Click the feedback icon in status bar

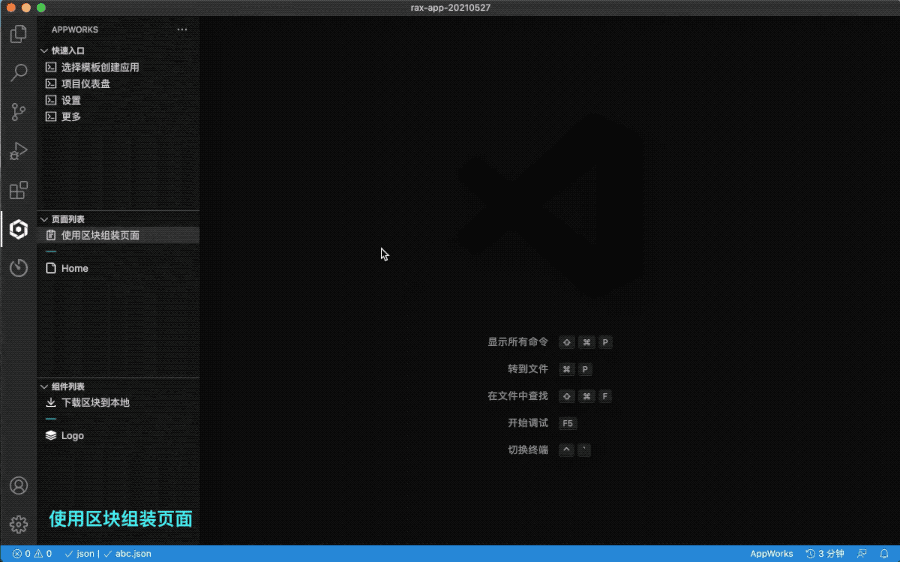[862, 554]
